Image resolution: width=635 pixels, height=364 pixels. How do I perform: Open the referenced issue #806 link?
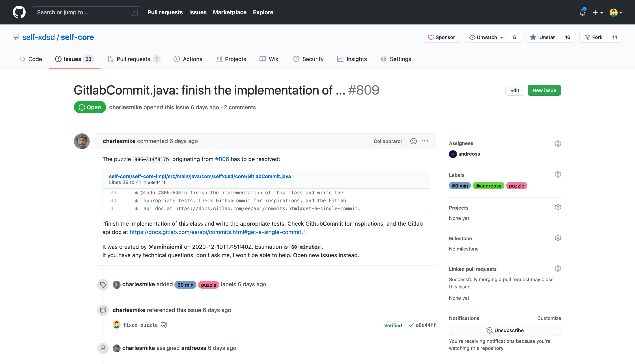tap(222, 159)
